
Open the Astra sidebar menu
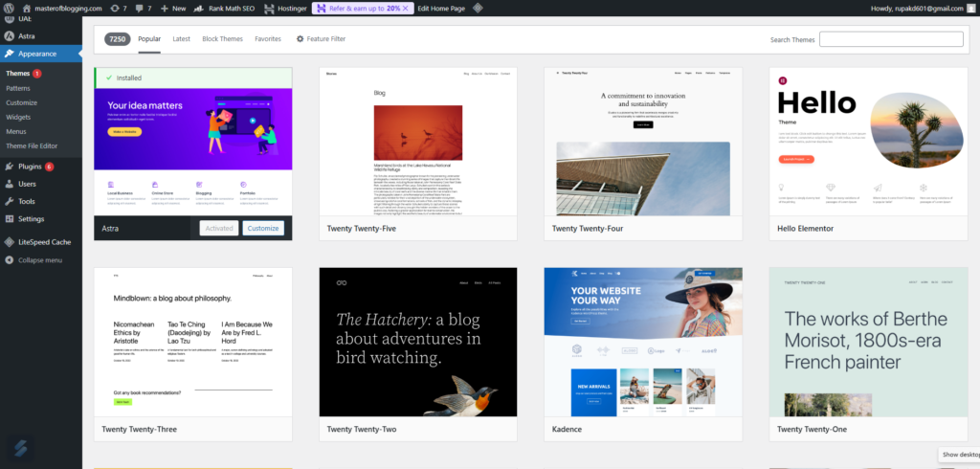pos(40,35)
